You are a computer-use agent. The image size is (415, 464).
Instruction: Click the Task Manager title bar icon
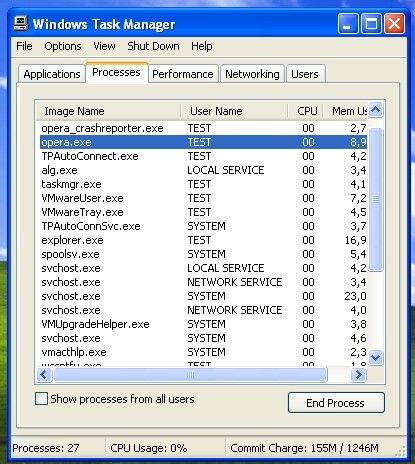click(21, 24)
